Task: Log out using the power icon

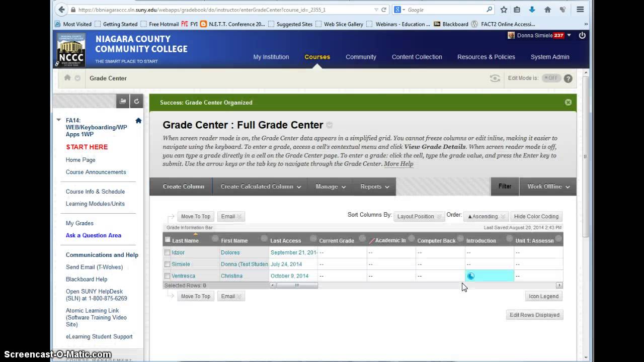Action: pos(582,35)
